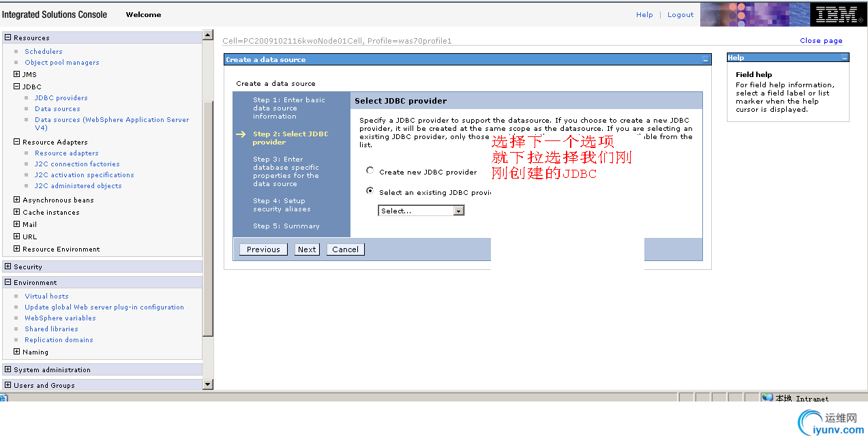This screenshot has width=868, height=441.
Task: Open J2C connection factories
Action: pyautogui.click(x=77, y=164)
